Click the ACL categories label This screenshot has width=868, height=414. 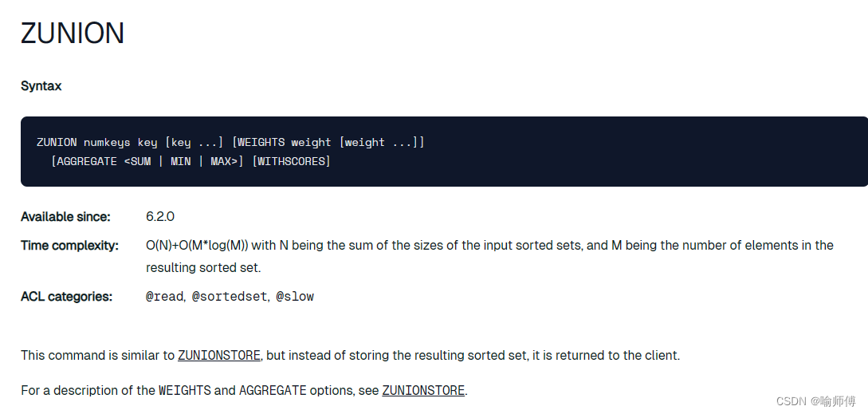pos(66,297)
